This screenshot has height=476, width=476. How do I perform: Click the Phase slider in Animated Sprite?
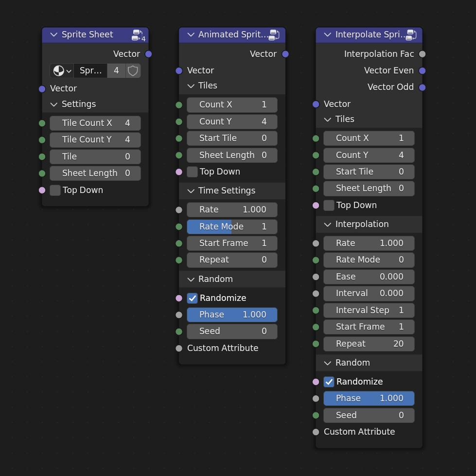click(x=232, y=315)
